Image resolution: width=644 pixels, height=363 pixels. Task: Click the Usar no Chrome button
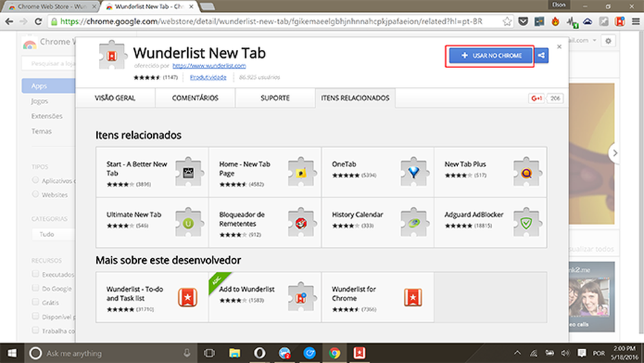click(x=490, y=56)
